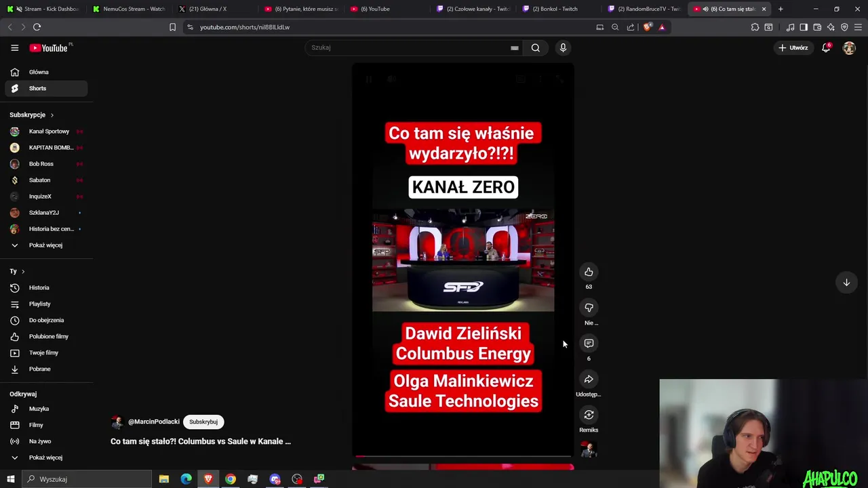Share the Short via Udostępnij arrow
Viewport: 868px width, 488px height.
tap(589, 380)
